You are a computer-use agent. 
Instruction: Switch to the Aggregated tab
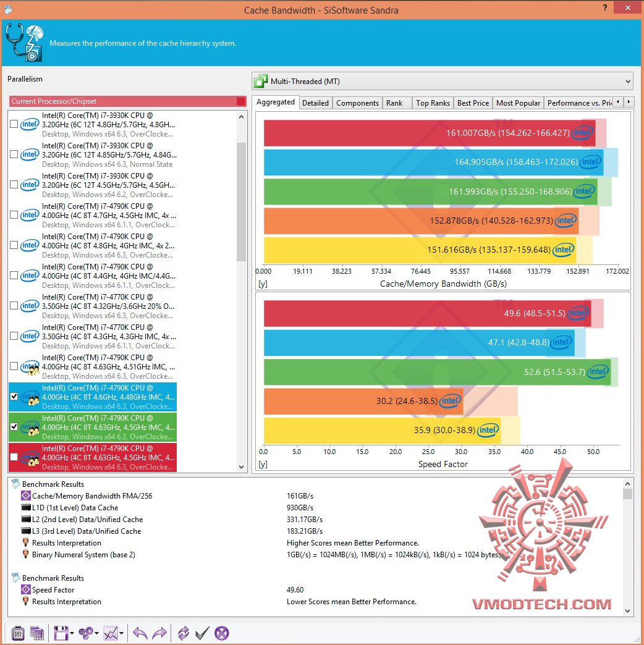(275, 102)
